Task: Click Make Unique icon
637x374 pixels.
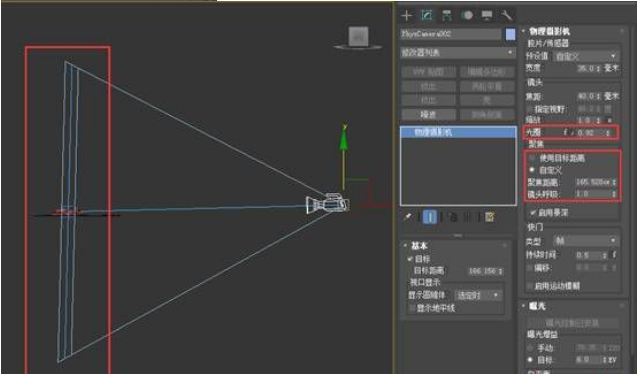Action: (x=453, y=217)
